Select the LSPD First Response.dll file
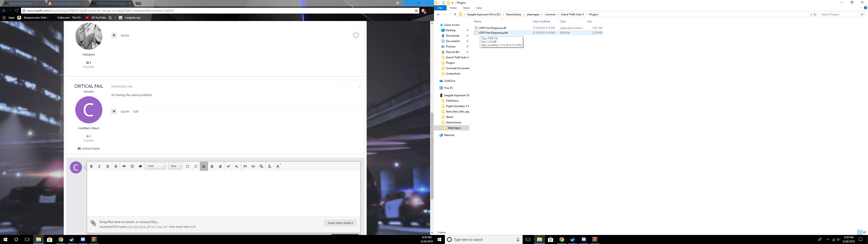This screenshot has width=868, height=244. [x=492, y=28]
